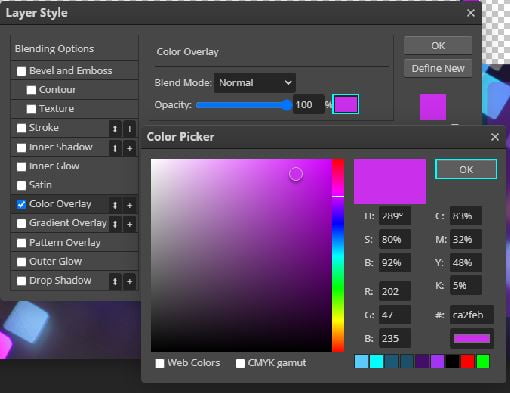Click the vertical hue strip

point(338,255)
